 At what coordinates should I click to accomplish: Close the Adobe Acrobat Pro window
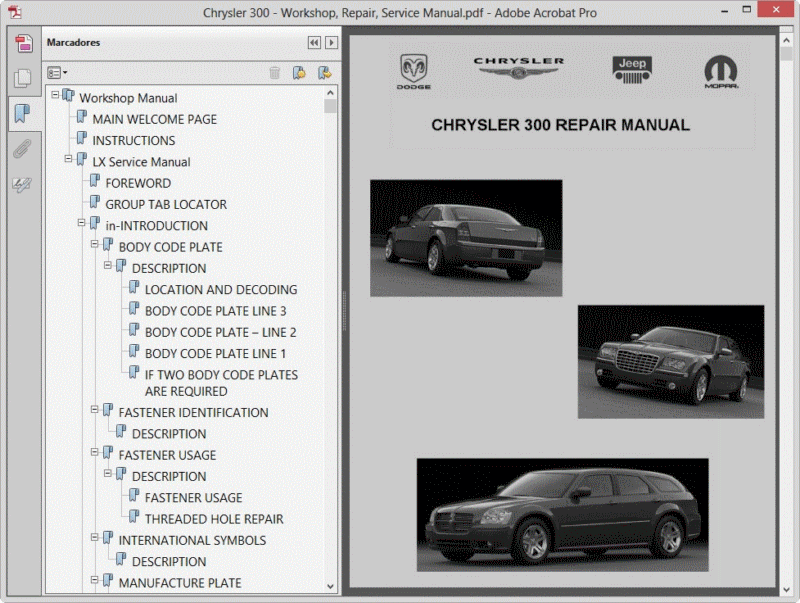click(776, 9)
